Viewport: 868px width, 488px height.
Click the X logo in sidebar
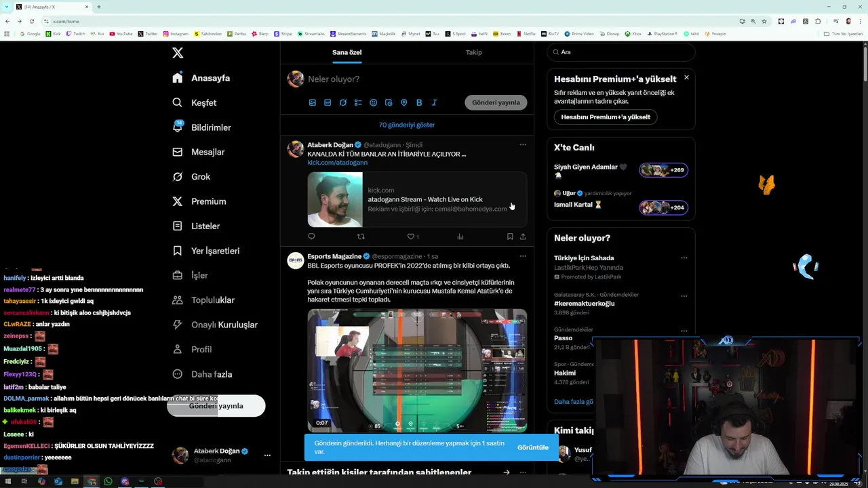[x=178, y=53]
